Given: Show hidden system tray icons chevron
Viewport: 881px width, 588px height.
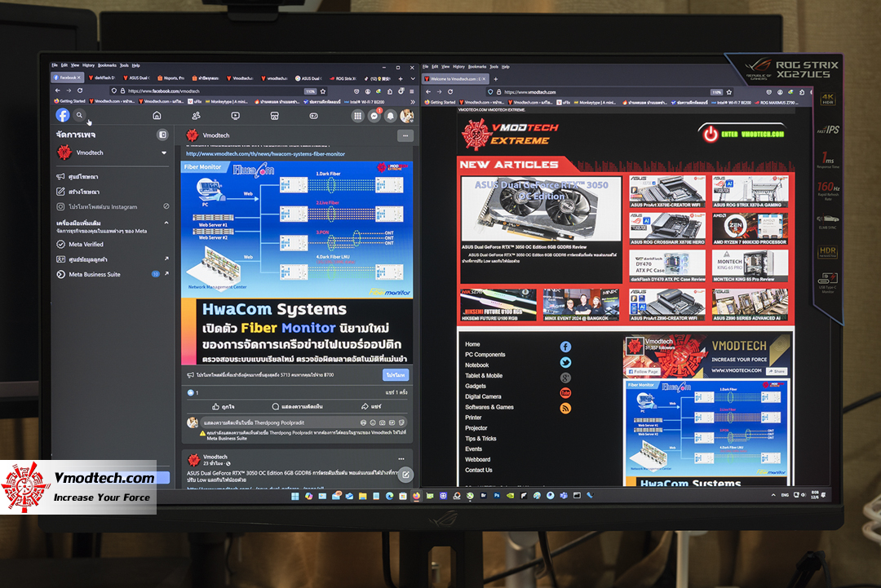Looking at the screenshot, I should (773, 495).
